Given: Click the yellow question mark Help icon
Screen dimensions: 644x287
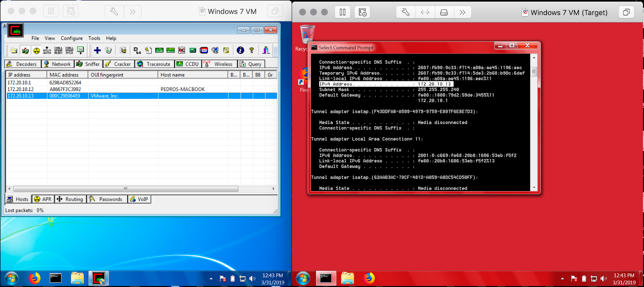Looking at the screenshot, I should tap(252, 50).
